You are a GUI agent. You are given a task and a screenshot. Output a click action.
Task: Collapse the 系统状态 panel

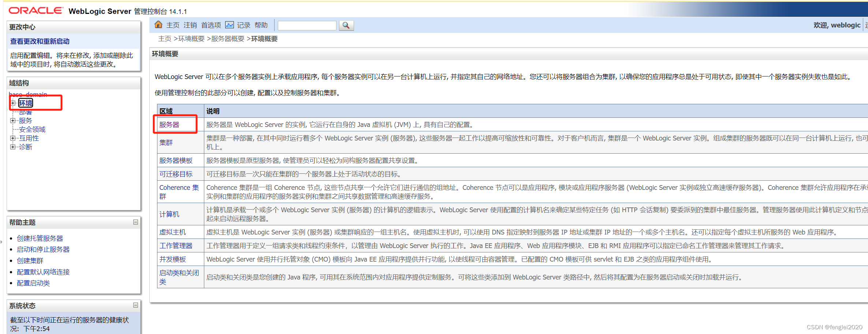pos(135,306)
